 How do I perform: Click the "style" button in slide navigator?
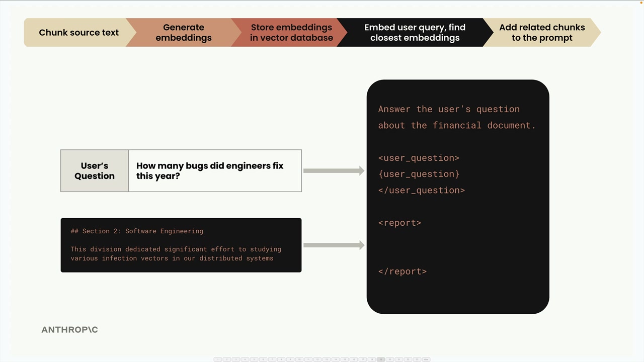click(x=426, y=359)
